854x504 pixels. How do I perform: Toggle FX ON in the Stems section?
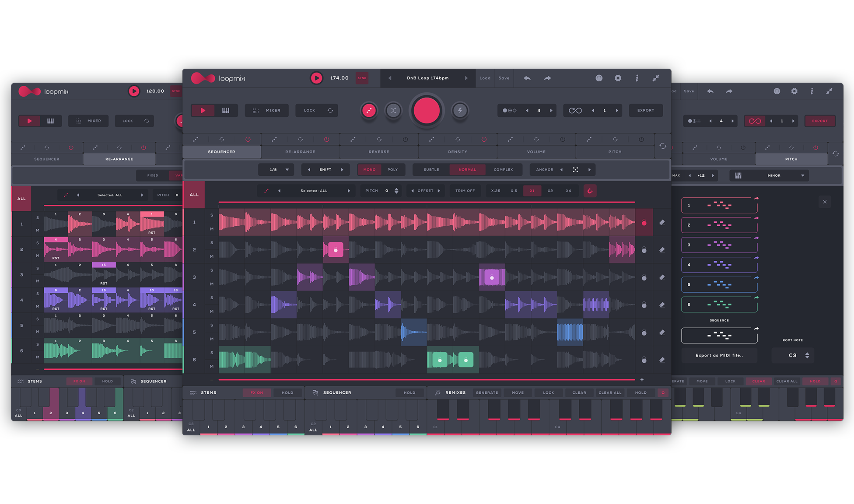257,393
